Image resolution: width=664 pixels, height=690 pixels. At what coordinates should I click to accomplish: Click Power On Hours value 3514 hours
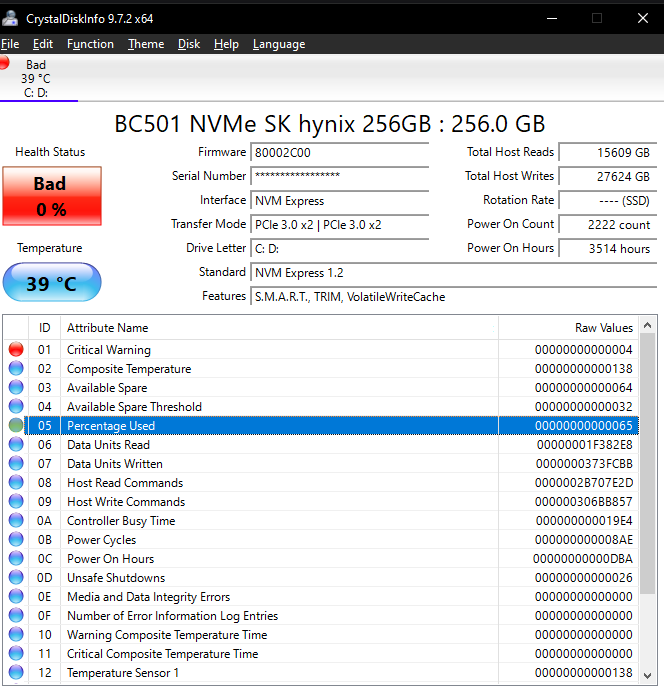pyautogui.click(x=608, y=249)
